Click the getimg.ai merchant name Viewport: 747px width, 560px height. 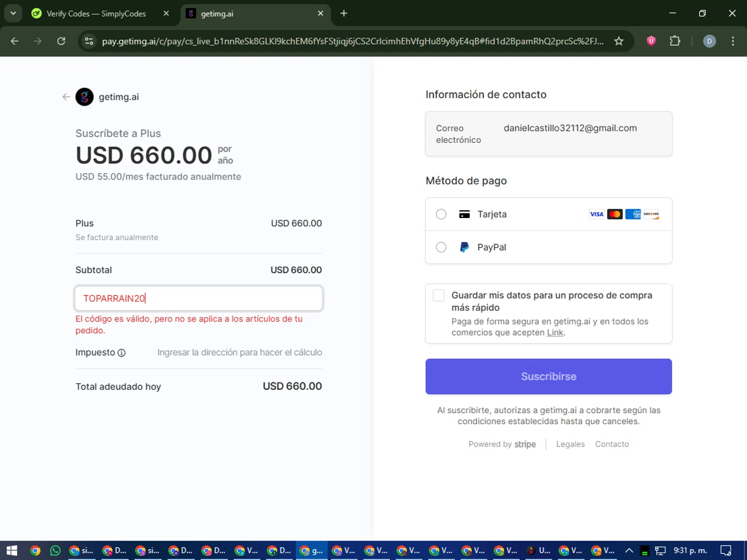tap(119, 97)
